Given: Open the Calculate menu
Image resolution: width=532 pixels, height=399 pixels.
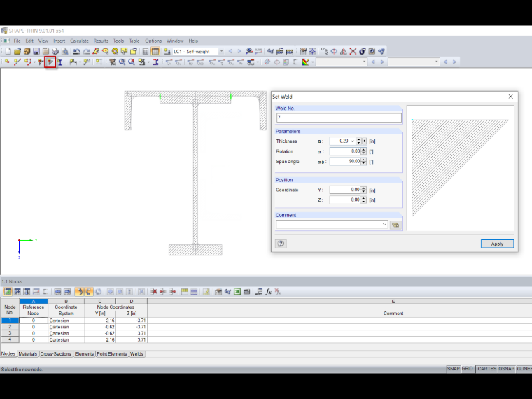Looking at the screenshot, I should tap(79, 41).
